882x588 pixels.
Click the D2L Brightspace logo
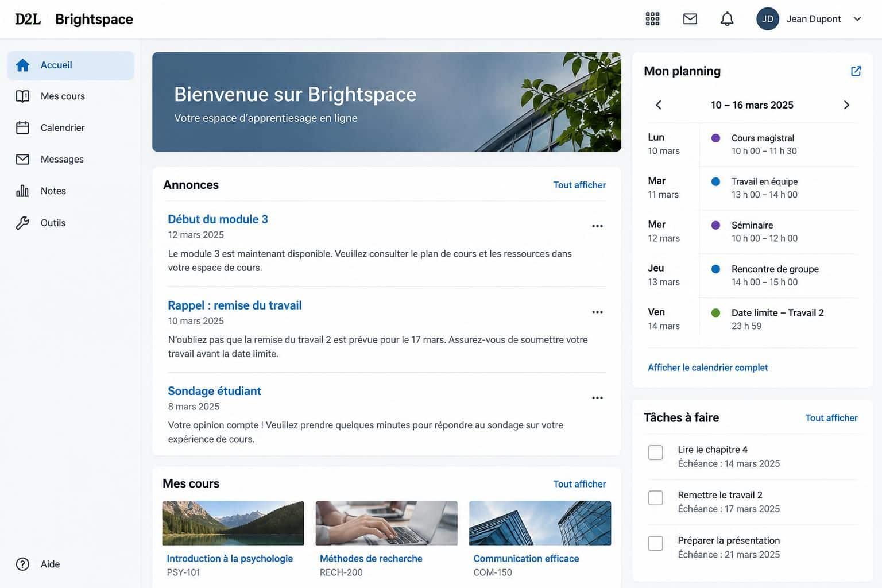coord(74,19)
